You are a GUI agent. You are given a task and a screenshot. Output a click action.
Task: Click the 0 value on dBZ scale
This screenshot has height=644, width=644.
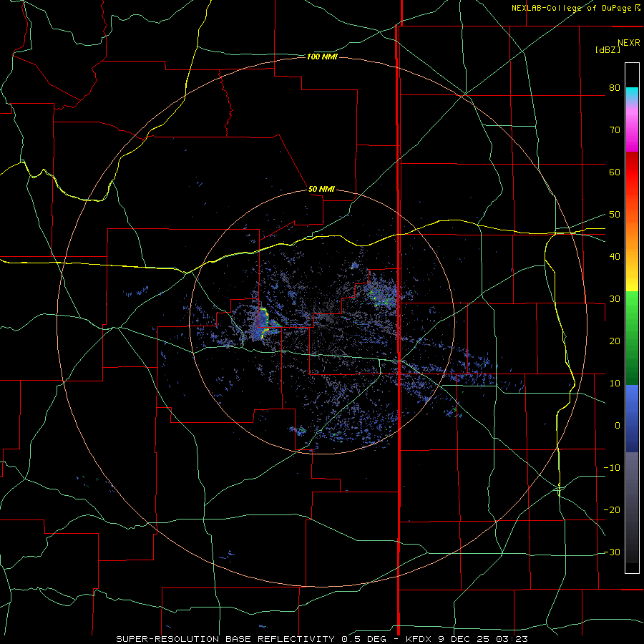[618, 426]
